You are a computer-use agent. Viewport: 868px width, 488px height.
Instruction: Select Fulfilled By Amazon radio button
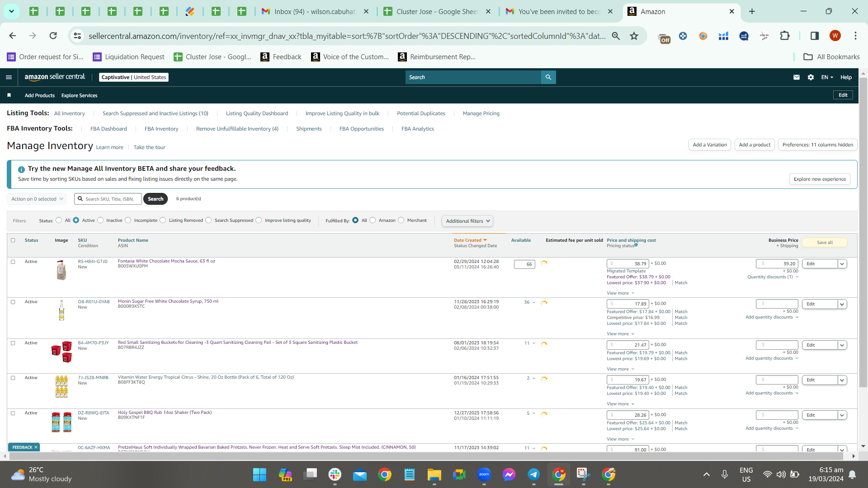click(373, 221)
